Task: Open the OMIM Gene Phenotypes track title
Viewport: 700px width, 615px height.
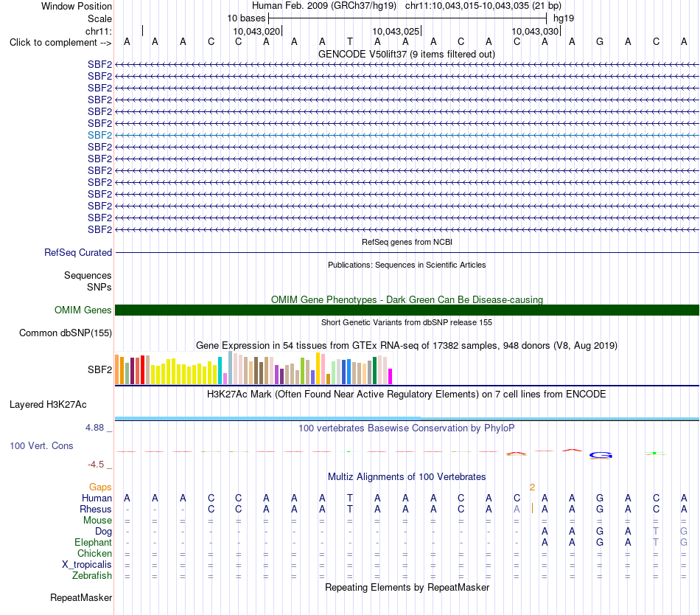Action: (407, 299)
